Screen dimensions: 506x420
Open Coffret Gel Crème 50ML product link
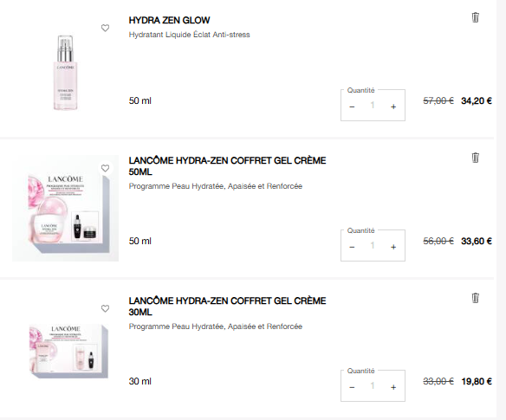(227, 166)
